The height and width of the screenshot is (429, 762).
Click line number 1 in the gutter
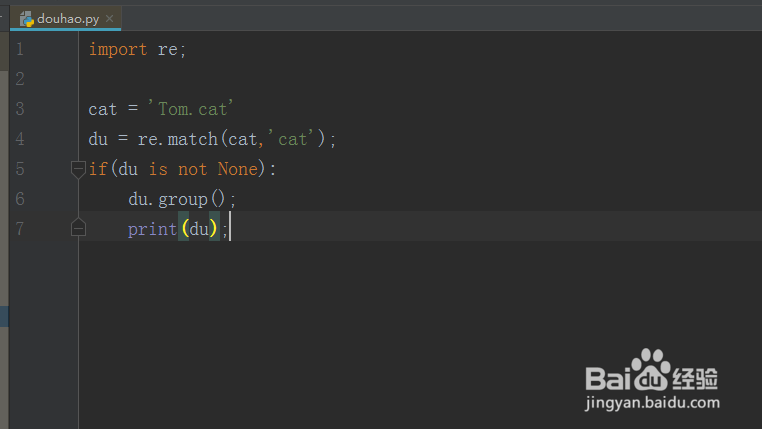tap(19, 49)
